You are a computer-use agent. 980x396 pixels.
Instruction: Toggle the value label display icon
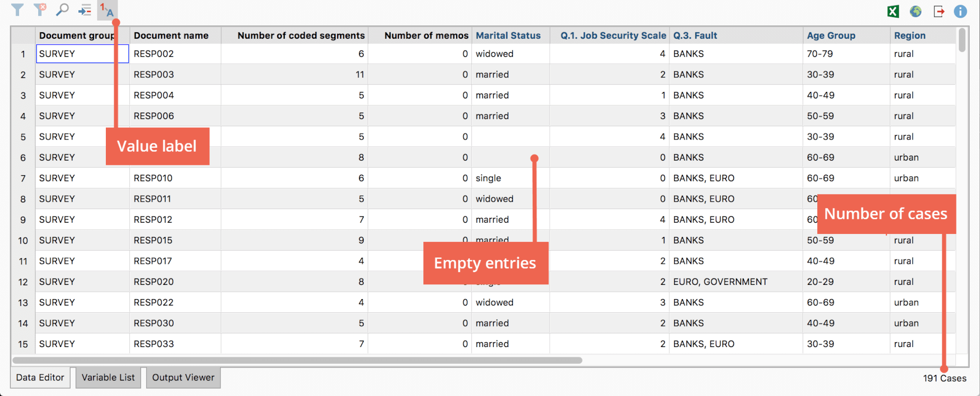click(107, 10)
